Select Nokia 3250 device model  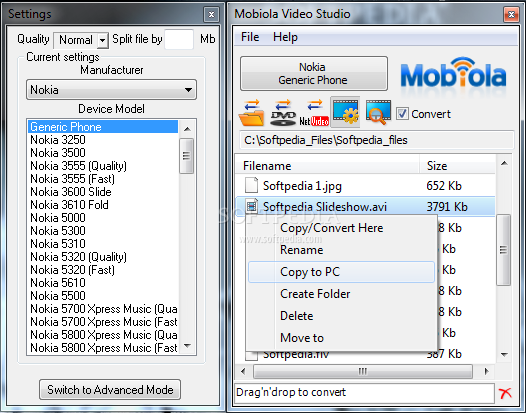tap(103, 140)
